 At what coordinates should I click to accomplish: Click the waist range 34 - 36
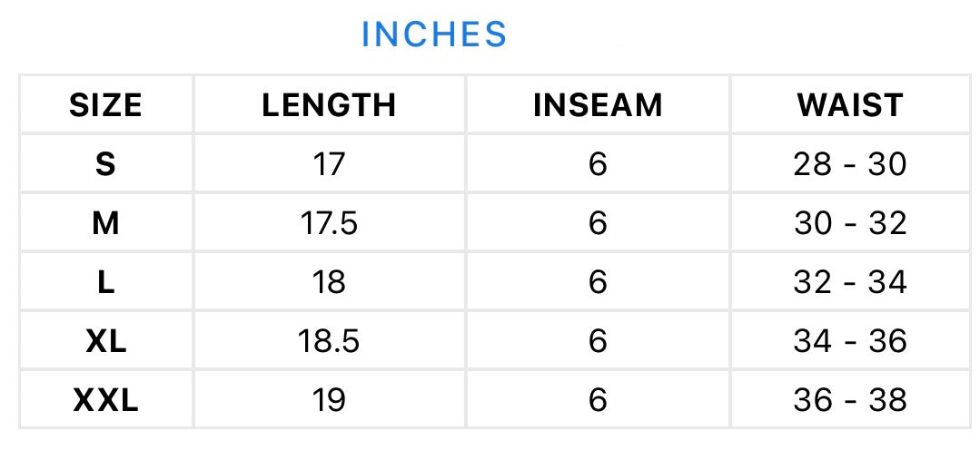pyautogui.click(x=850, y=341)
